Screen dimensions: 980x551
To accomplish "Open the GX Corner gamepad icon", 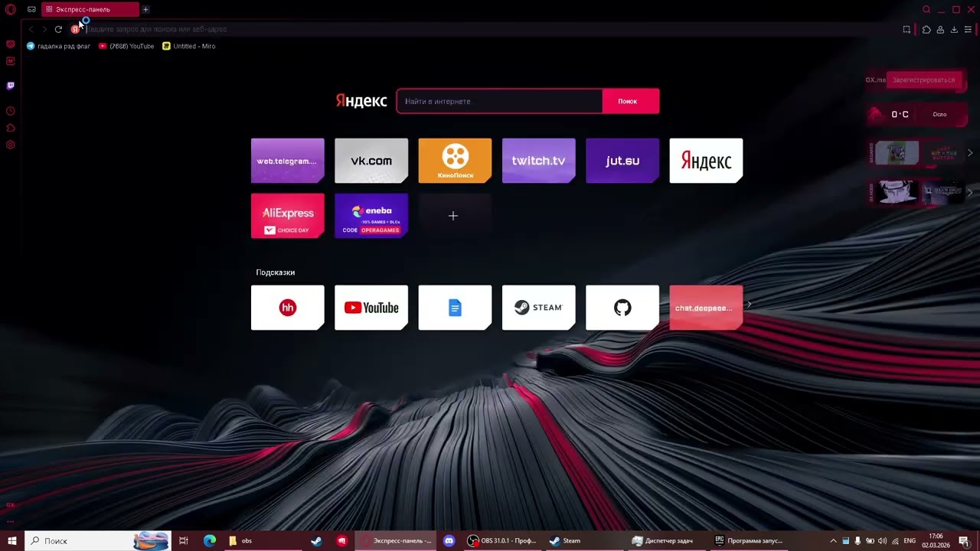I will [x=31, y=9].
